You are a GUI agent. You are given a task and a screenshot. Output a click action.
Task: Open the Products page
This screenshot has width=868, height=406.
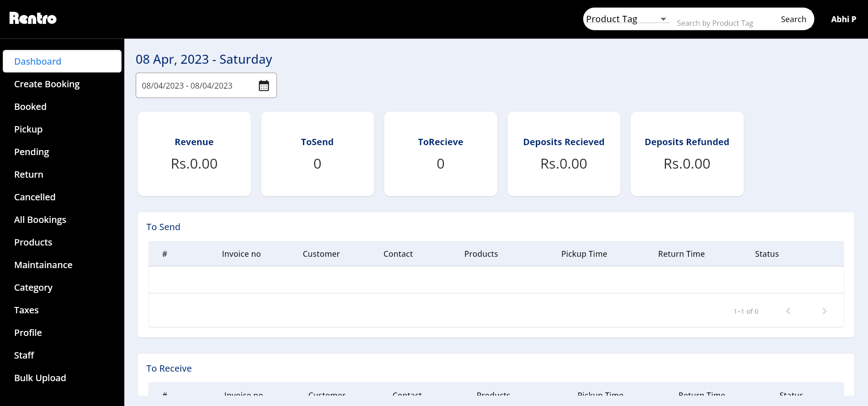pos(33,242)
